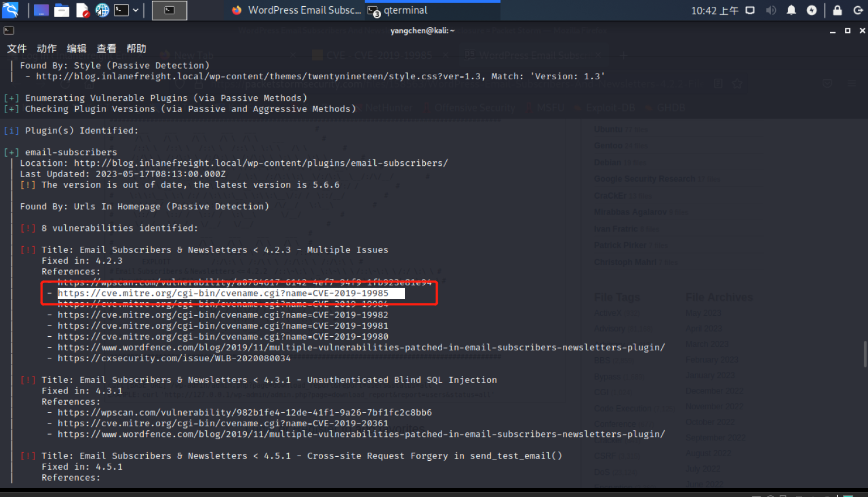Click the '< 4.2.3 - Multiple Issues' title

215,250
